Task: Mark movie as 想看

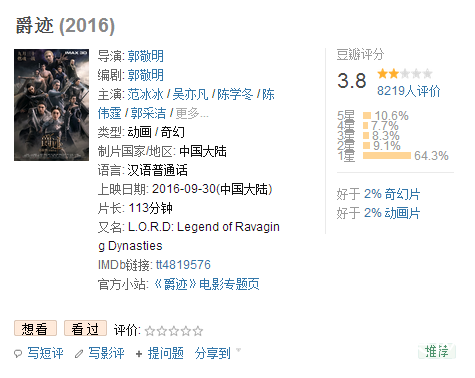Action: point(35,329)
